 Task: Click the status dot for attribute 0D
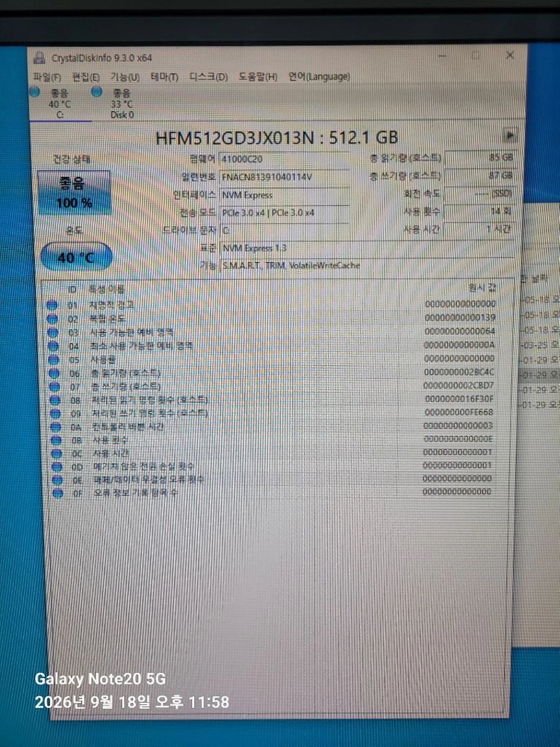click(x=57, y=467)
